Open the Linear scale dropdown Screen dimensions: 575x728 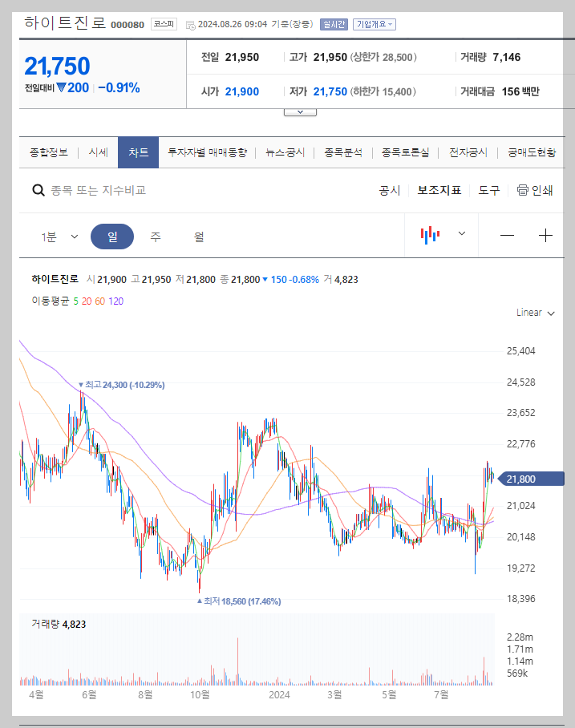click(534, 313)
